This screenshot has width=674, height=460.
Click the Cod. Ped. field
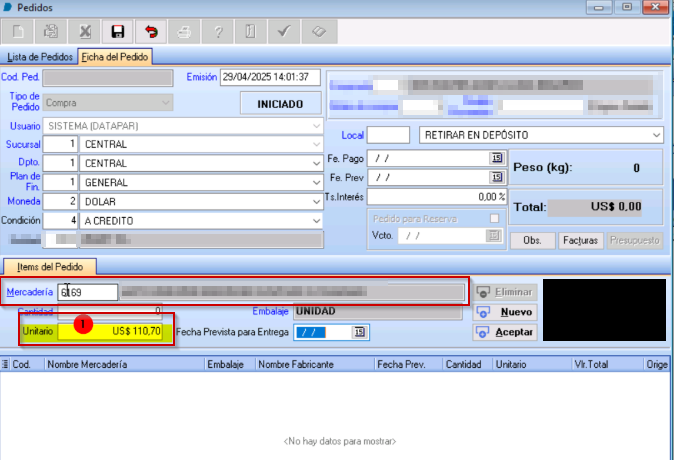click(x=108, y=78)
